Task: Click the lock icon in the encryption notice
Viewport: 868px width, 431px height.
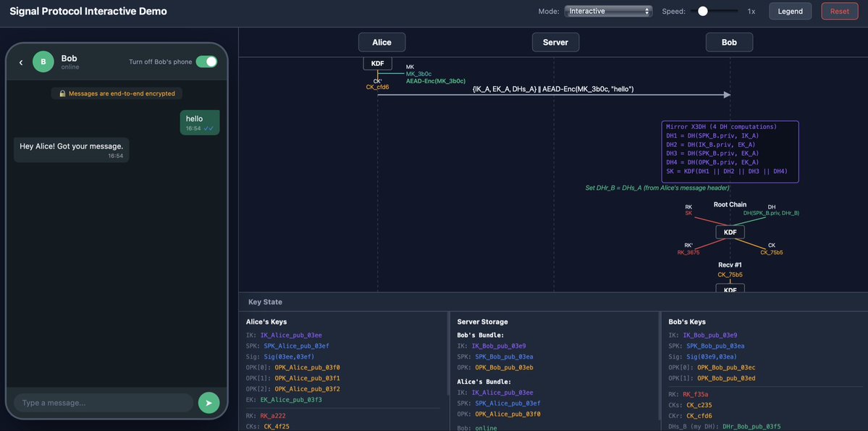Action: tap(62, 93)
